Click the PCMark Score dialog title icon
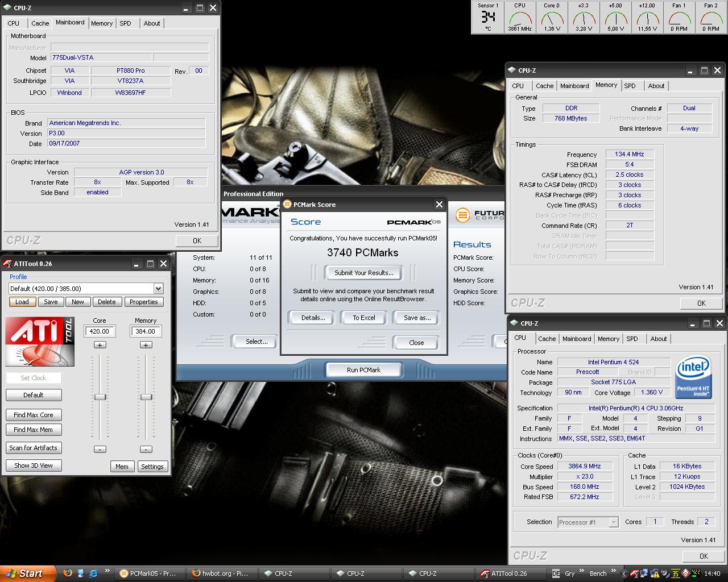The height and width of the screenshot is (582, 728). coord(288,204)
